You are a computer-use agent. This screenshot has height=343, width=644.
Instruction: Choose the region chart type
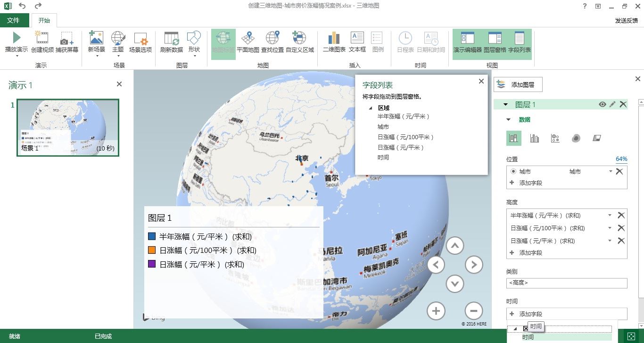[x=597, y=138]
